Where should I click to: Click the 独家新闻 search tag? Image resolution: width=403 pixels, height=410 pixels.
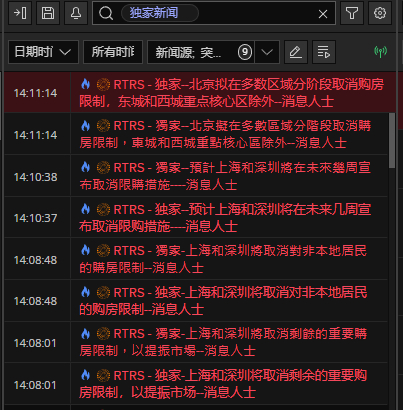[x=160, y=13]
